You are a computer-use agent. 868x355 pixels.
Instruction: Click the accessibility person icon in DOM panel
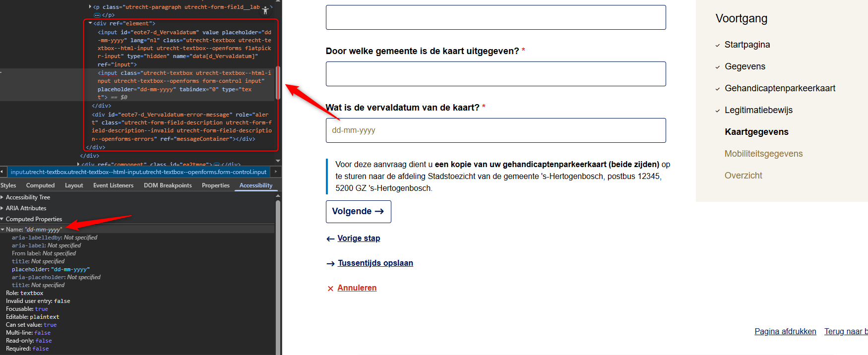pos(265,9)
